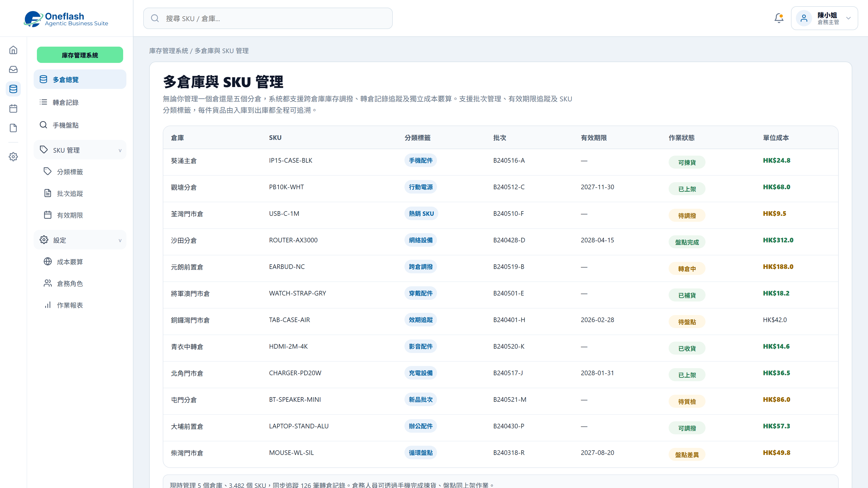Click the calendar icon beside 有效期限
The width and height of the screenshot is (868, 488).
point(47,215)
